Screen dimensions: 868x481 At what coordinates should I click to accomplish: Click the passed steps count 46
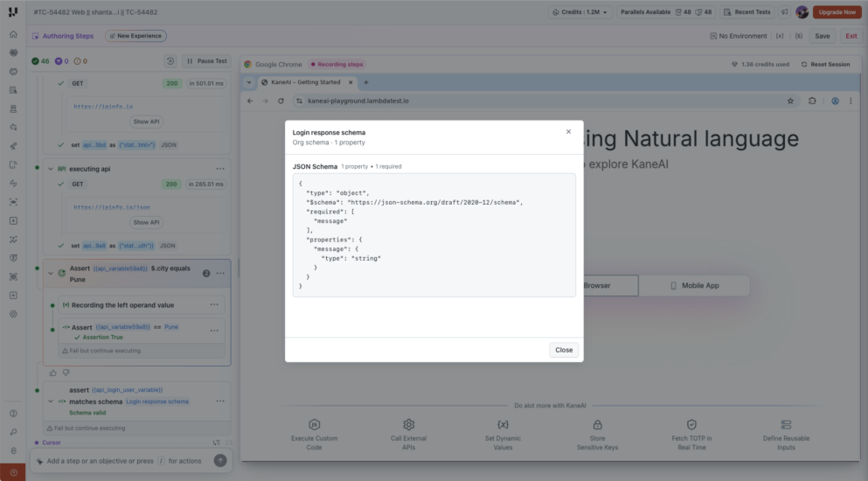pyautogui.click(x=40, y=61)
